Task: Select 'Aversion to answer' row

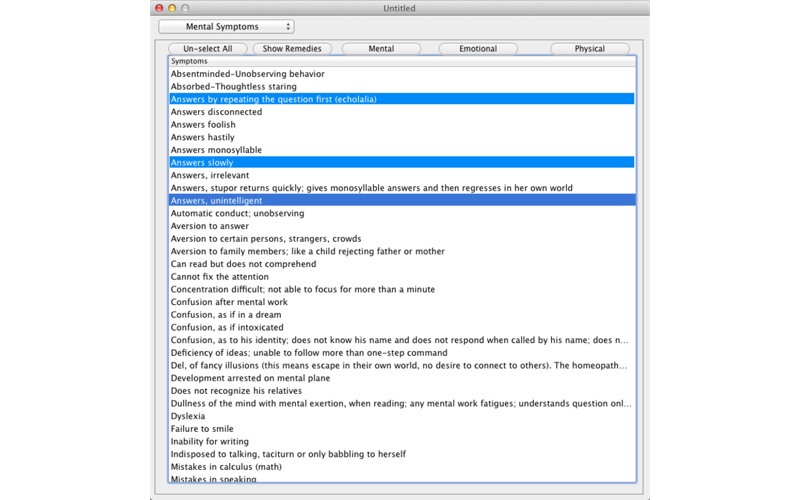Action: [402, 226]
